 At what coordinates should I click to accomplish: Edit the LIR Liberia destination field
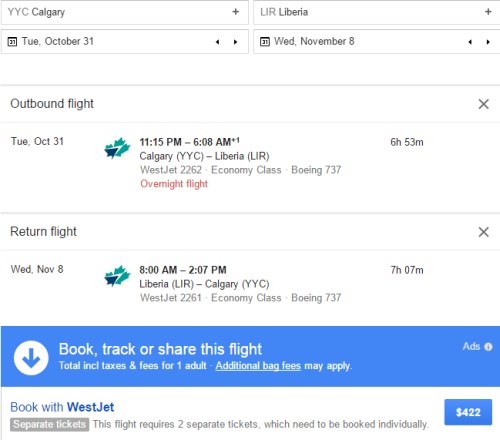377,12
